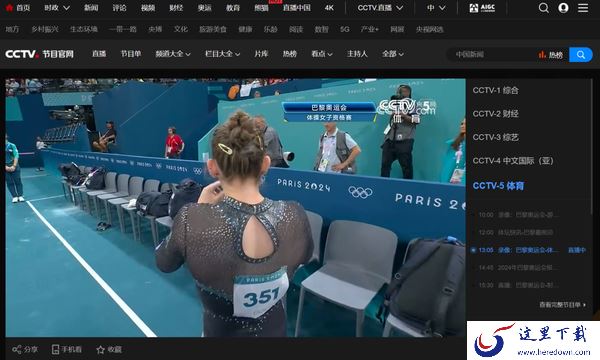Expand 频道大全 channel menu
The width and height of the screenshot is (600, 360).
[173, 54]
